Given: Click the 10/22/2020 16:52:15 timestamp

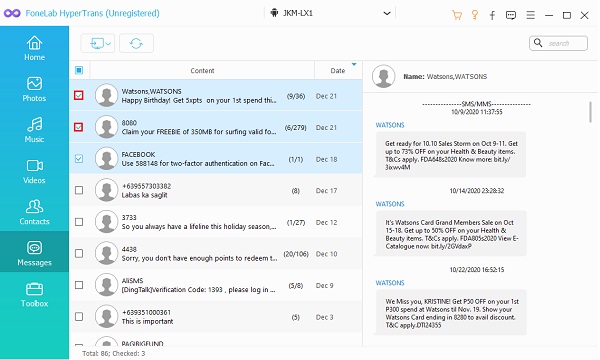Looking at the screenshot, I should [476, 269].
